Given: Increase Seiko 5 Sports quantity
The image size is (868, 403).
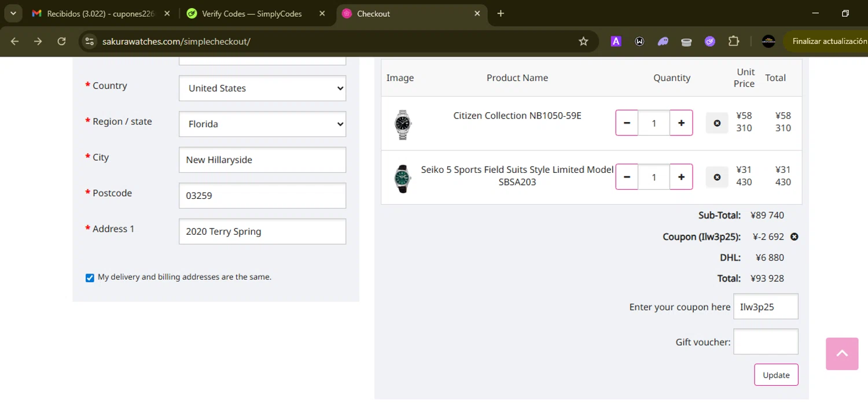Looking at the screenshot, I should click(681, 176).
